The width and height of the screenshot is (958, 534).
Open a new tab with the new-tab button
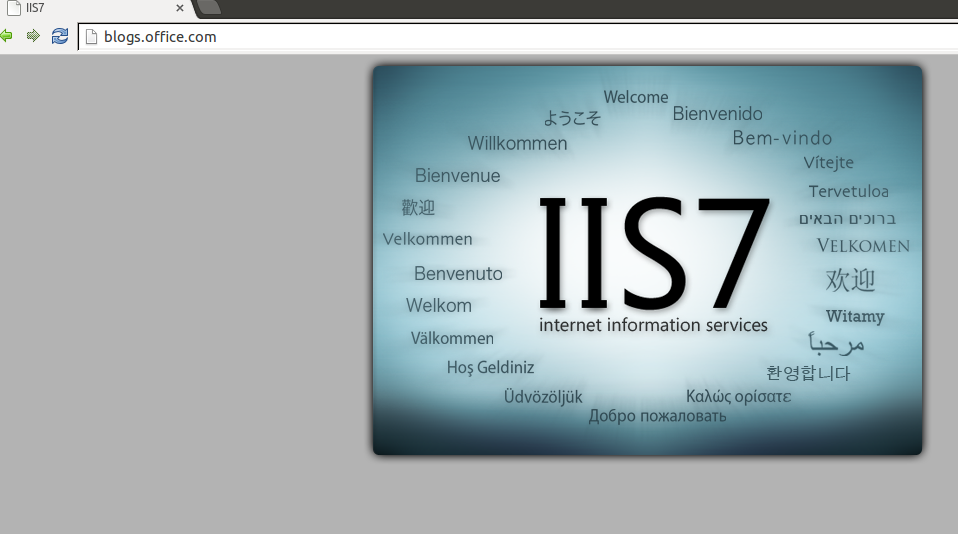point(208,8)
